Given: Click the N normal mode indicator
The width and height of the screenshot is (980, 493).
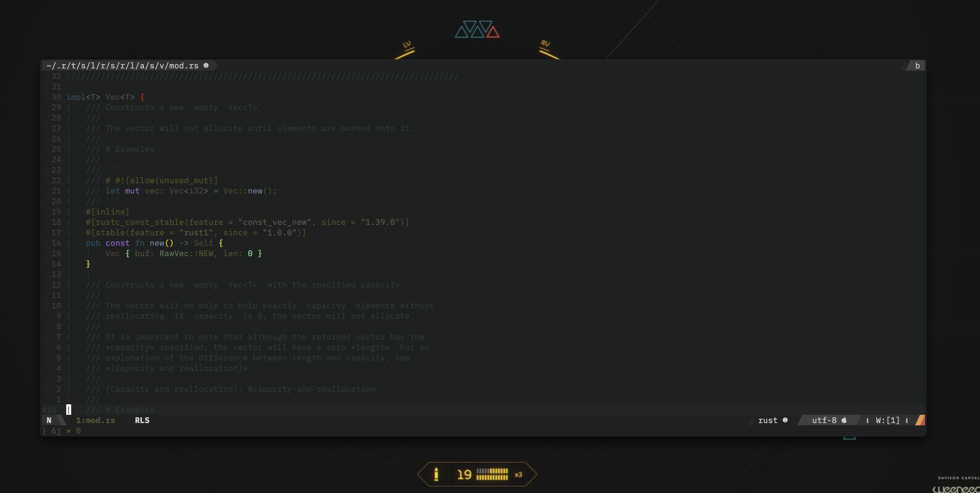Looking at the screenshot, I should pos(49,420).
